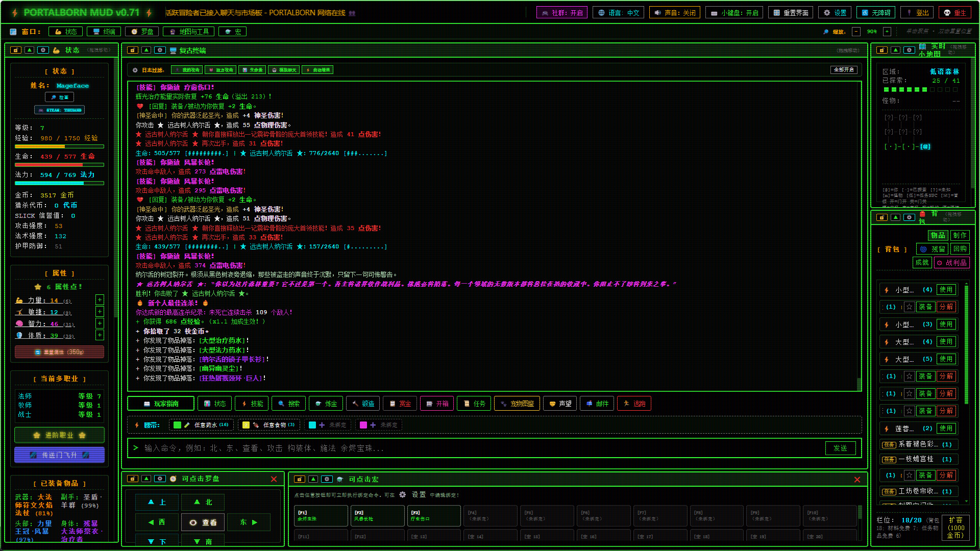The height and width of the screenshot is (551, 980).
Task: Toggle the 社群: 开启 switch in top bar
Action: pos(562,13)
